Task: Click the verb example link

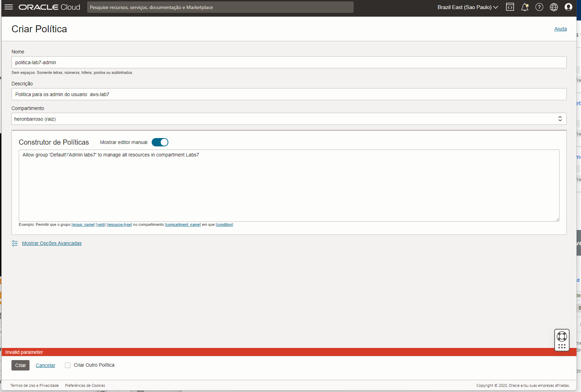Action: pyautogui.click(x=101, y=224)
